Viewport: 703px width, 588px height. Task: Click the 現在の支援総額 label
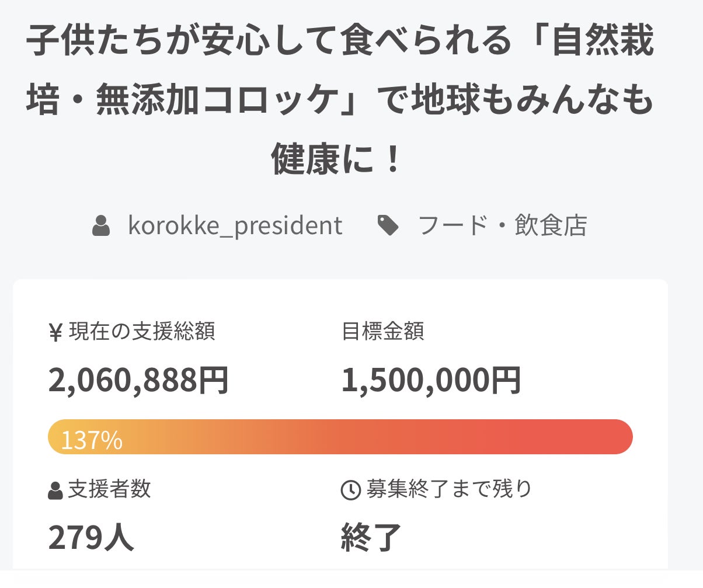(142, 332)
